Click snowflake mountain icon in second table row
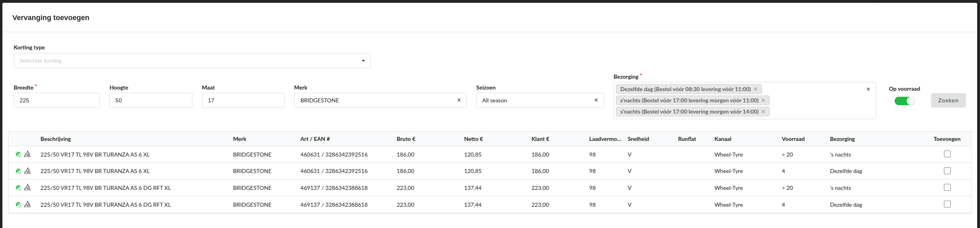The image size is (980, 228). (x=27, y=171)
